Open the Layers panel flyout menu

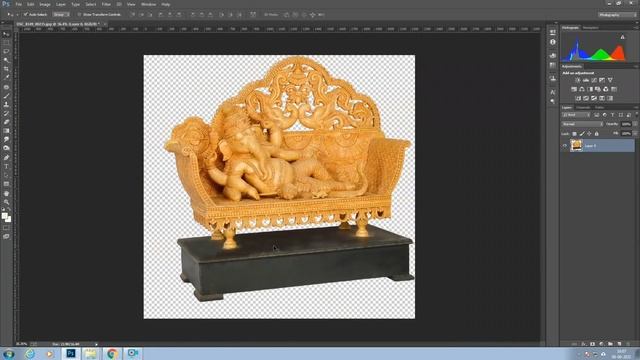tap(636, 107)
